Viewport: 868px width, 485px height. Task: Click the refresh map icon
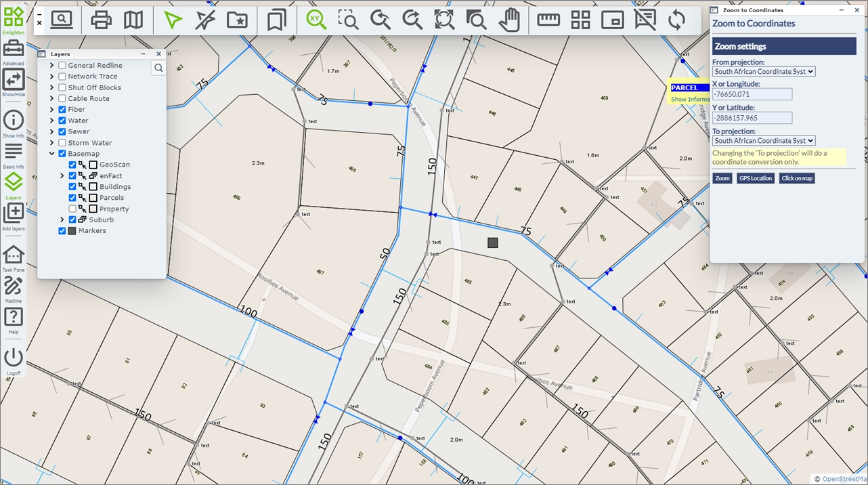(676, 20)
